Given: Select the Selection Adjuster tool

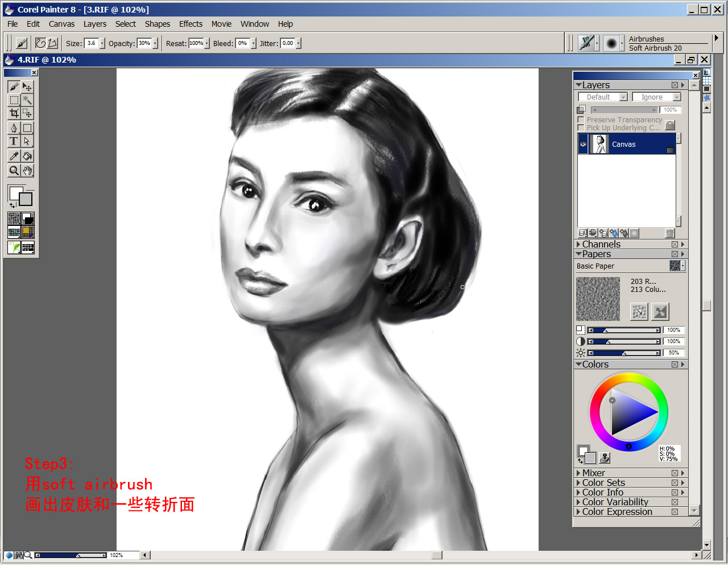Looking at the screenshot, I should (27, 113).
